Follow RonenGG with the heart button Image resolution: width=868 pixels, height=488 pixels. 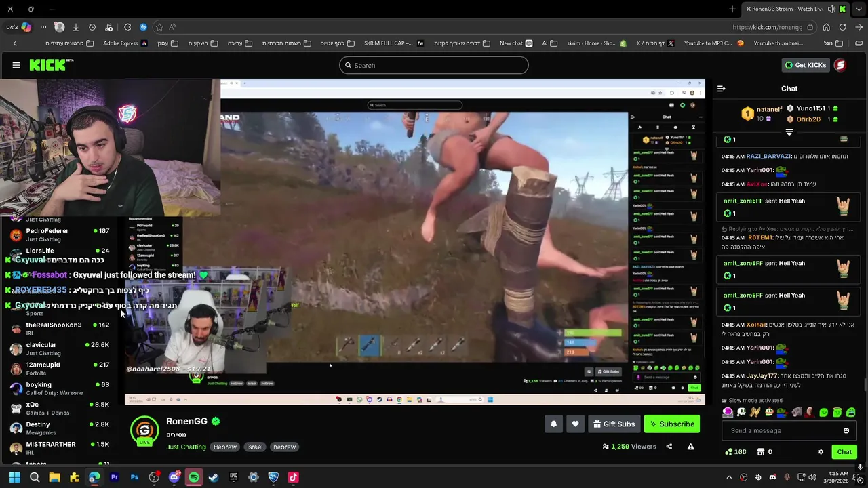(x=575, y=424)
